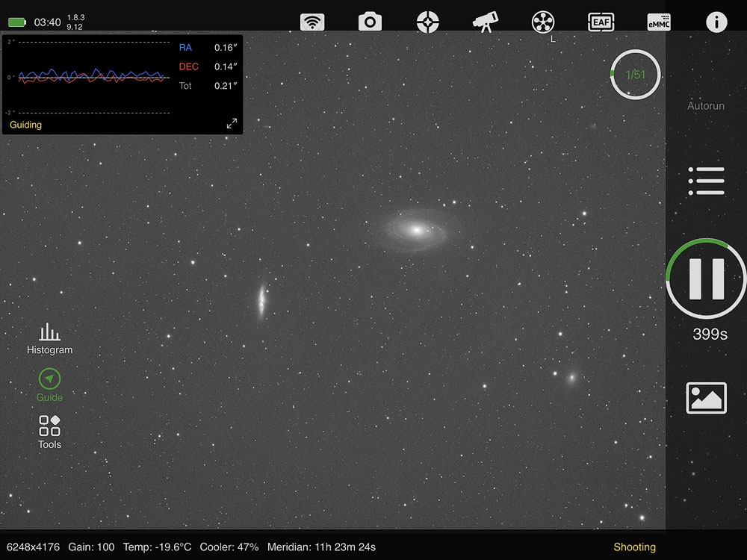This screenshot has width=747, height=560.
Task: Click the Guiding status label
Action: [x=25, y=125]
